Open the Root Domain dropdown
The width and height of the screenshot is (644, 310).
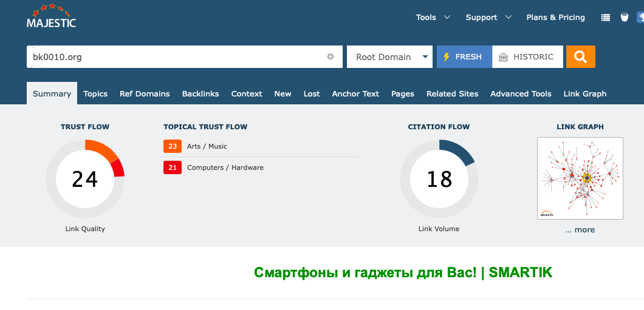coord(389,56)
